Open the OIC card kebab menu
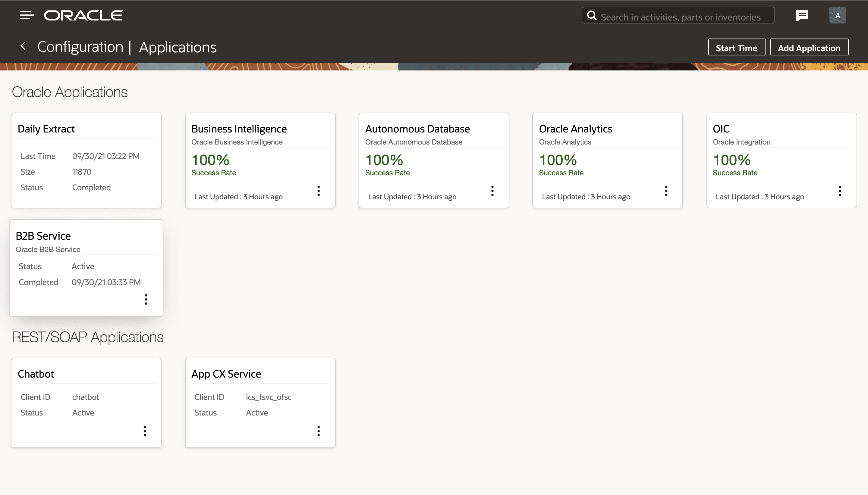The width and height of the screenshot is (868, 495). coord(840,191)
